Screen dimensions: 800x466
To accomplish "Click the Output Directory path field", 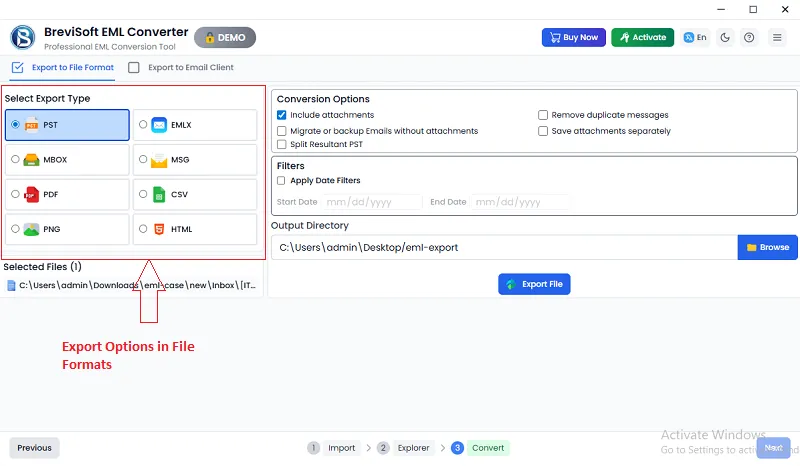I will (x=503, y=247).
